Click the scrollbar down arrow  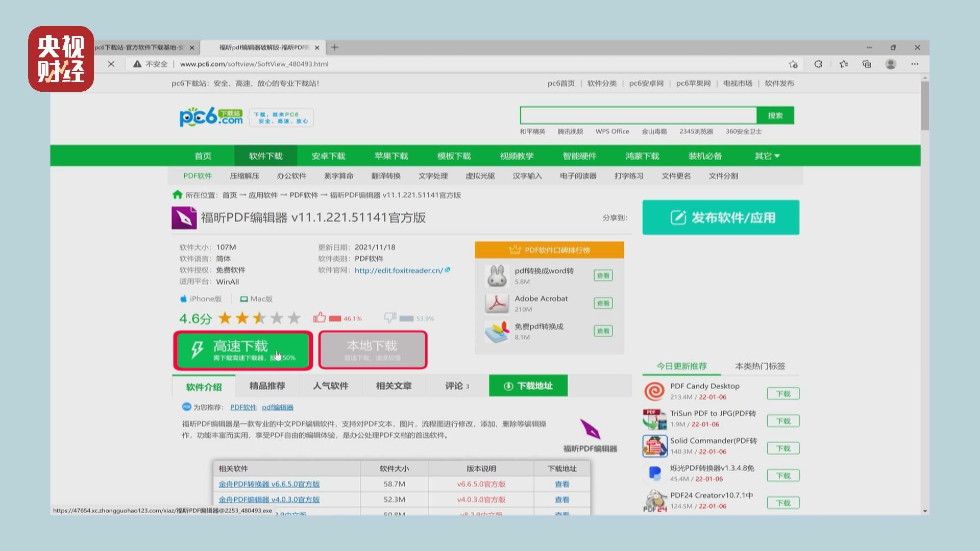[x=925, y=511]
